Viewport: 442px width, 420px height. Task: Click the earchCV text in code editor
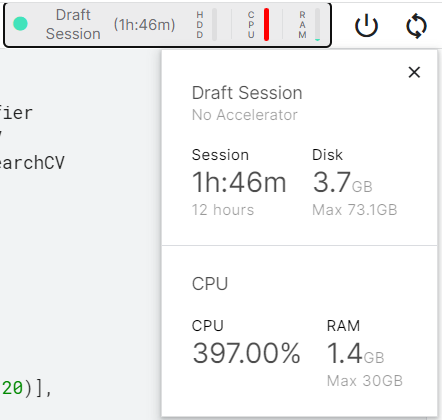pyautogui.click(x=32, y=163)
